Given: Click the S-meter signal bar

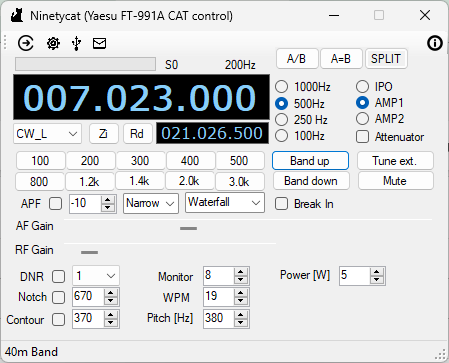Looking at the screenshot, I should point(85,64).
